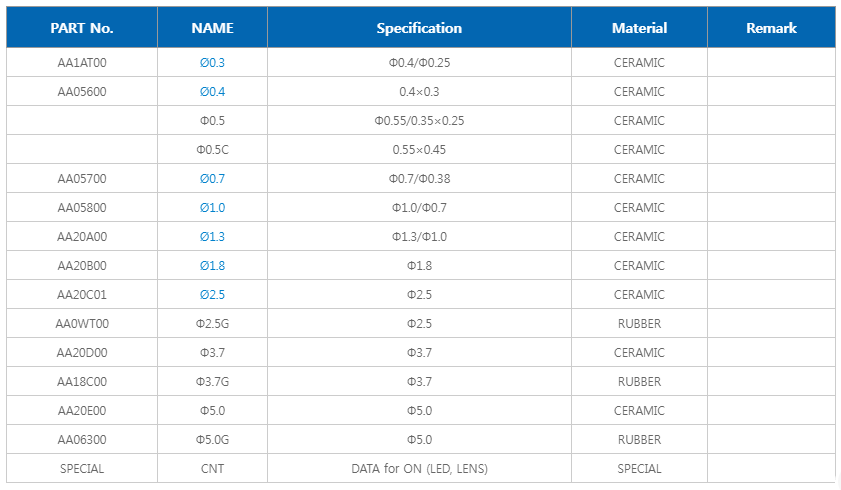Open the Ø2.5 link in the AA20C01 row
Viewport: 841px width, 490px height.
[212, 295]
